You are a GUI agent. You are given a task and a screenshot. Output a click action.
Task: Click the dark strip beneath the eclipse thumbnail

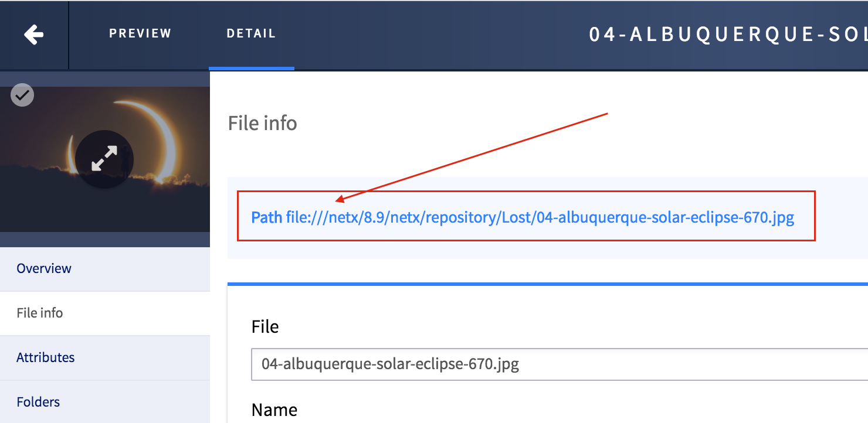[x=104, y=239]
